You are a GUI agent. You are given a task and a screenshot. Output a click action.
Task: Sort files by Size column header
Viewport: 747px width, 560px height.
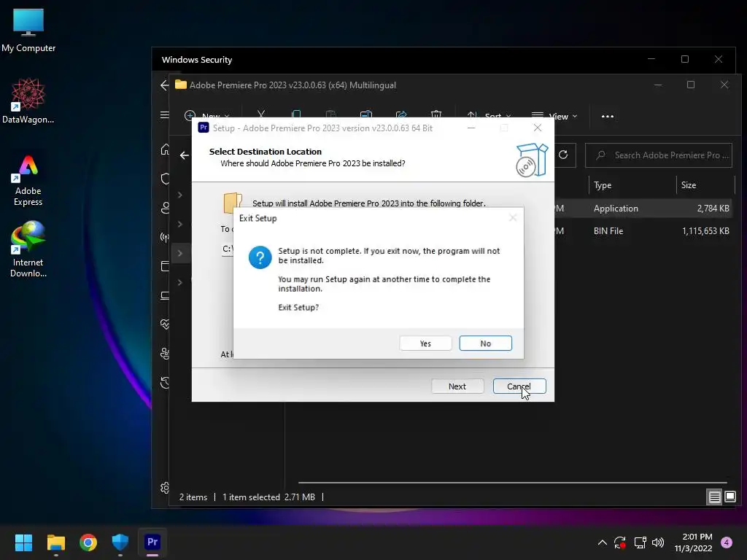click(x=705, y=184)
